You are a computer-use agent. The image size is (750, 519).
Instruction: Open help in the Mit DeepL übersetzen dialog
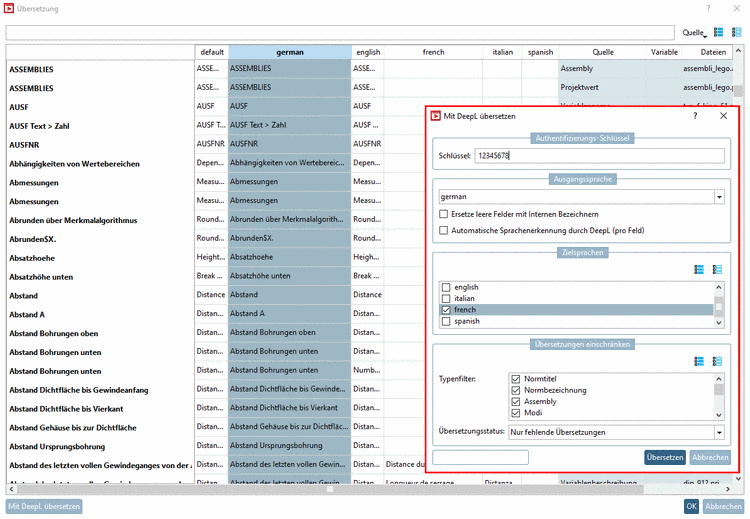pos(695,116)
